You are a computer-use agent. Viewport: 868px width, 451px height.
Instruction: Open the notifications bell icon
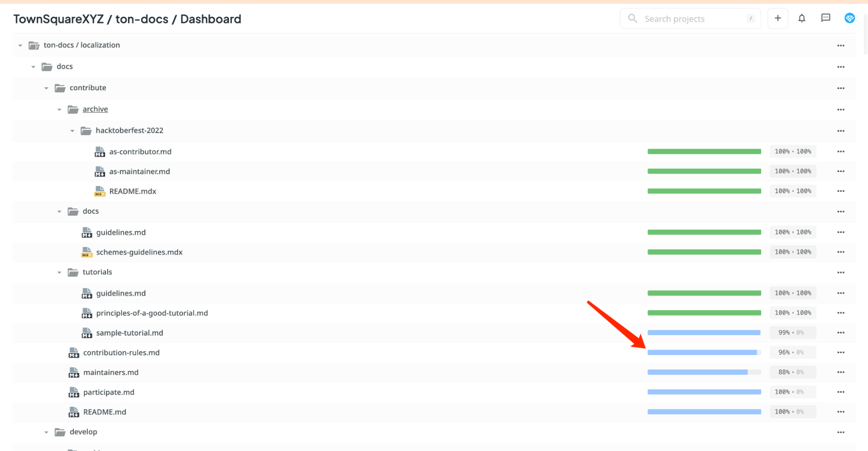click(x=802, y=18)
